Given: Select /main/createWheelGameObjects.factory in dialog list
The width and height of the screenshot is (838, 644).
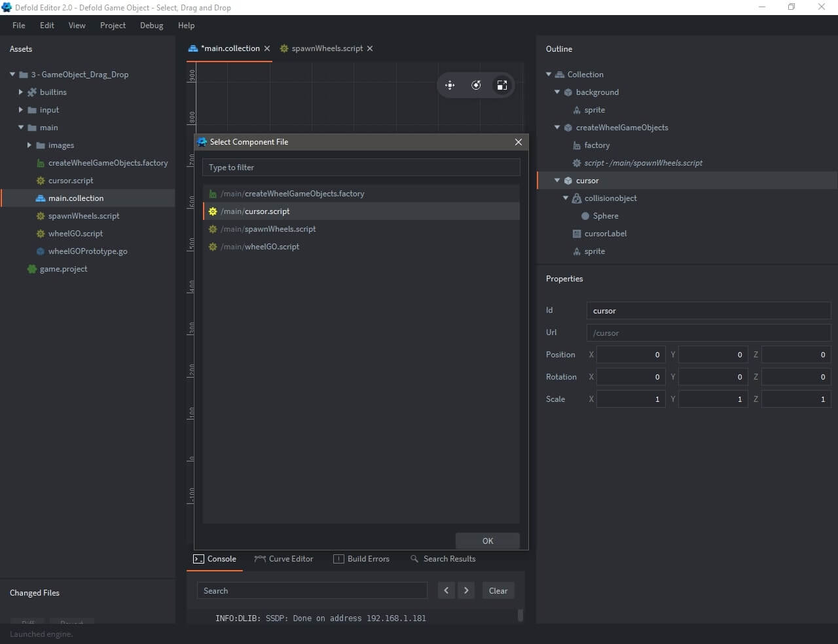Looking at the screenshot, I should click(x=361, y=194).
